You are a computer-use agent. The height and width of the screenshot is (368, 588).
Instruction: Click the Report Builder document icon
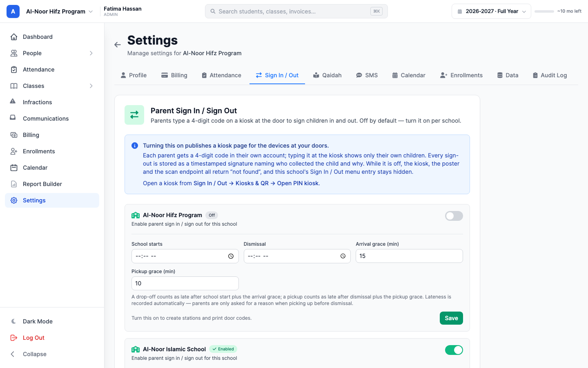pos(14,184)
